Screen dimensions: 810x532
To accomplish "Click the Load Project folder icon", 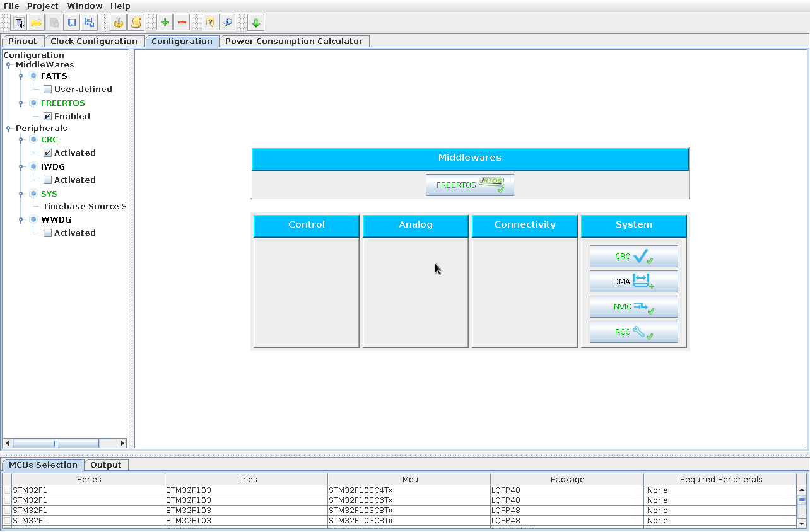I will (x=37, y=23).
